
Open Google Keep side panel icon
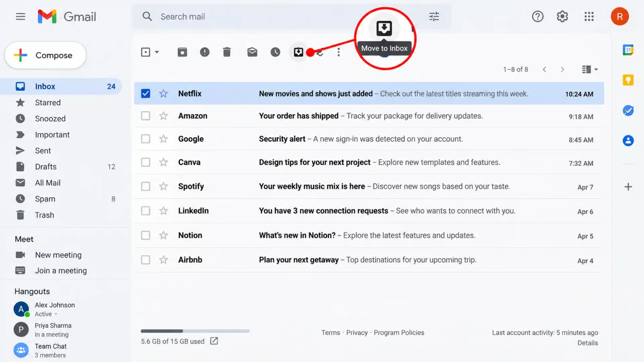tap(628, 80)
